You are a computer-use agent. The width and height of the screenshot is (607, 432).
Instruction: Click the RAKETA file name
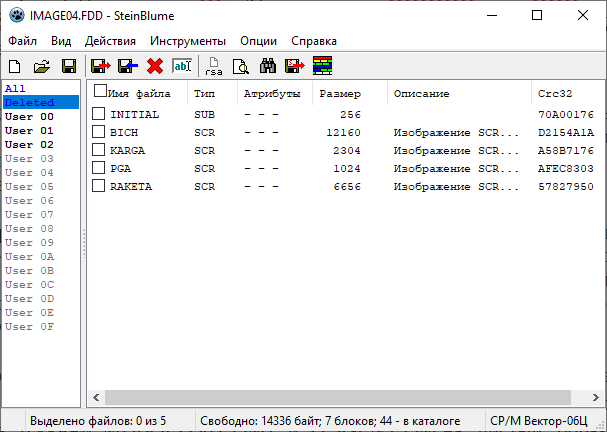(131, 186)
